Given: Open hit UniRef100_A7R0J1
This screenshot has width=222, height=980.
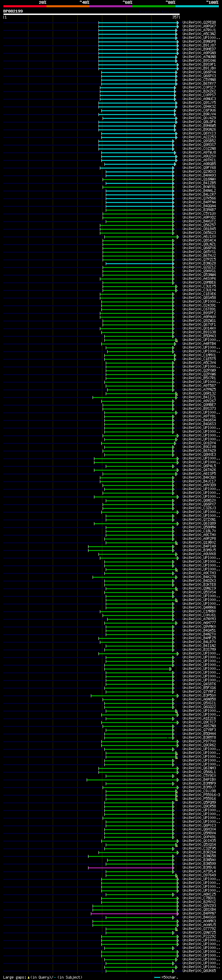Looking at the screenshot, I should (199, 30).
